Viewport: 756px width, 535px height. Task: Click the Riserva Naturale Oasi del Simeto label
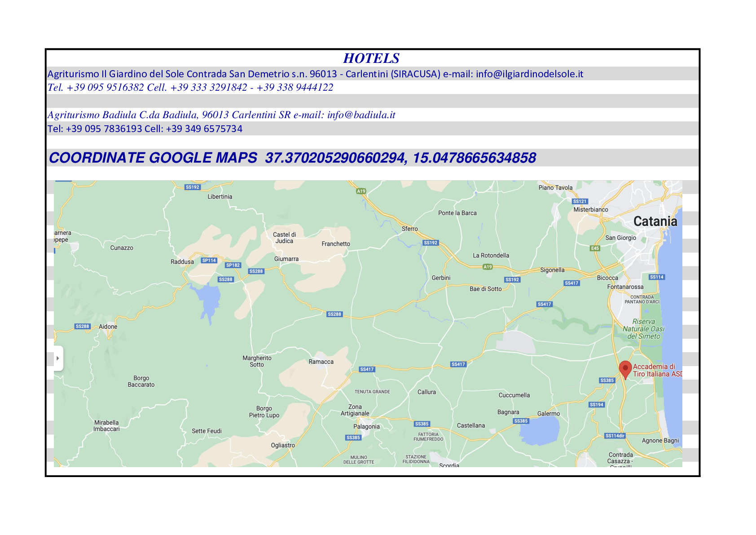coord(643,329)
